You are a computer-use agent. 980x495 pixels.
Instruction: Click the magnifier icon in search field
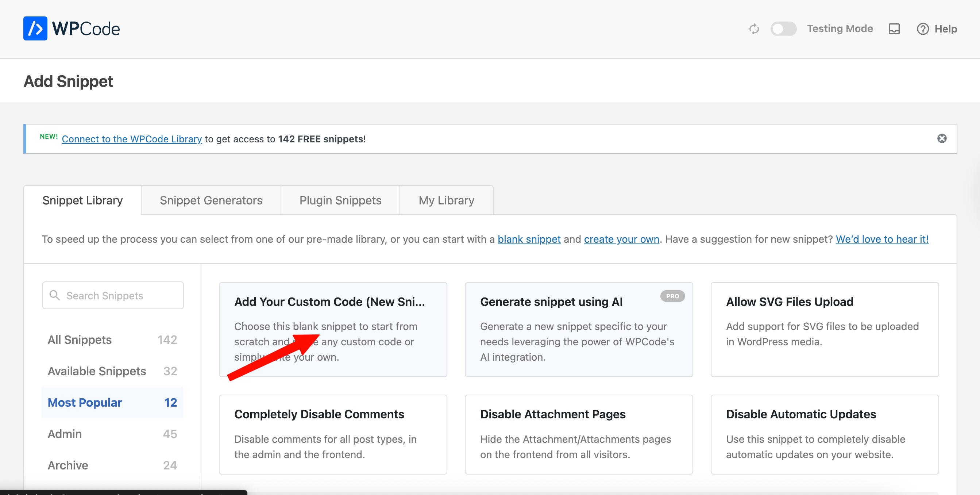[x=55, y=295]
